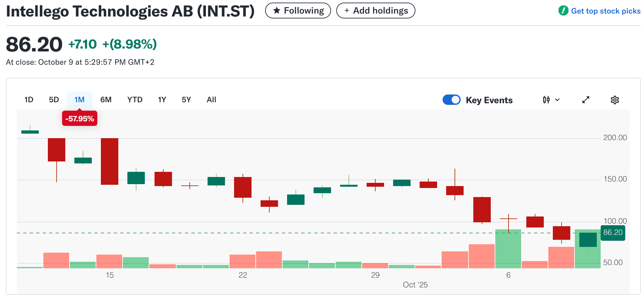Click the large red candle near the 15 date label

click(x=110, y=161)
